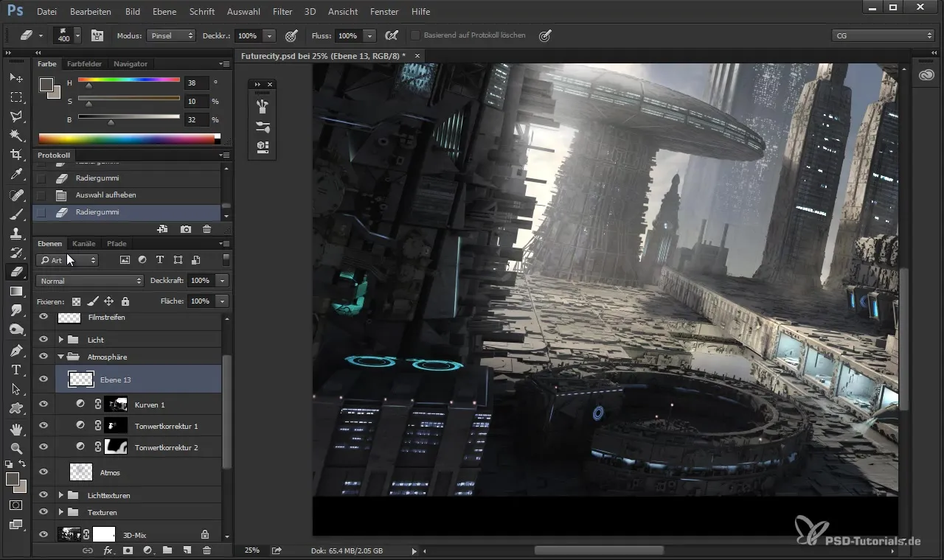Select the Polygonal Lasso tool

point(16,116)
